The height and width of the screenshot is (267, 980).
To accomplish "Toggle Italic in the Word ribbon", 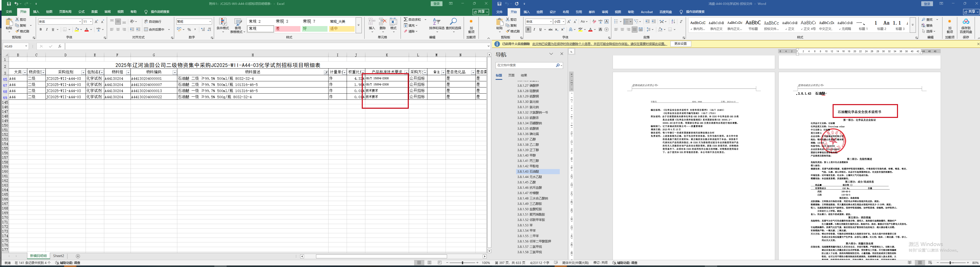I will tap(534, 29).
